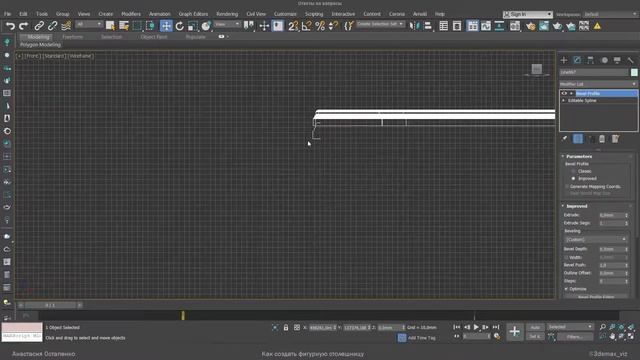Open the Create Selection Set dropdown
The height and width of the screenshot is (360, 640).
click(x=380, y=24)
